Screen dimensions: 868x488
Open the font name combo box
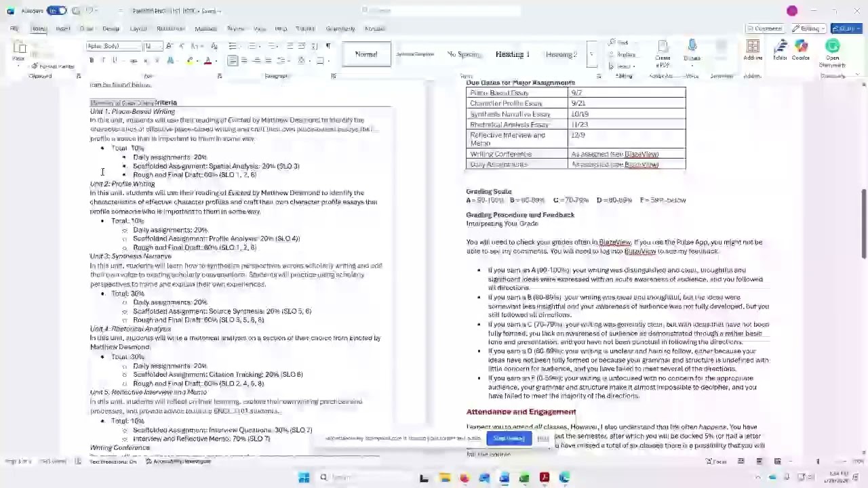coord(113,46)
